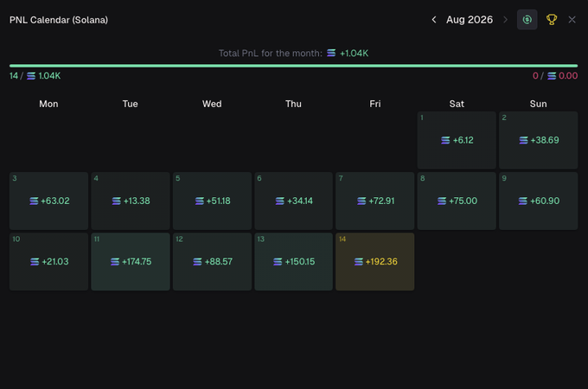The width and height of the screenshot is (588, 389).
Task: Open the day 12 cell with +88.57
Action: (x=212, y=262)
